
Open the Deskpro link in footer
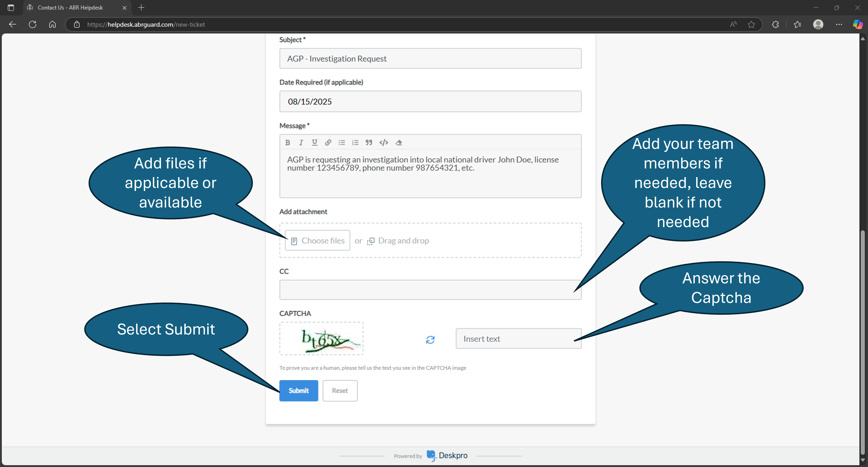tap(447, 456)
